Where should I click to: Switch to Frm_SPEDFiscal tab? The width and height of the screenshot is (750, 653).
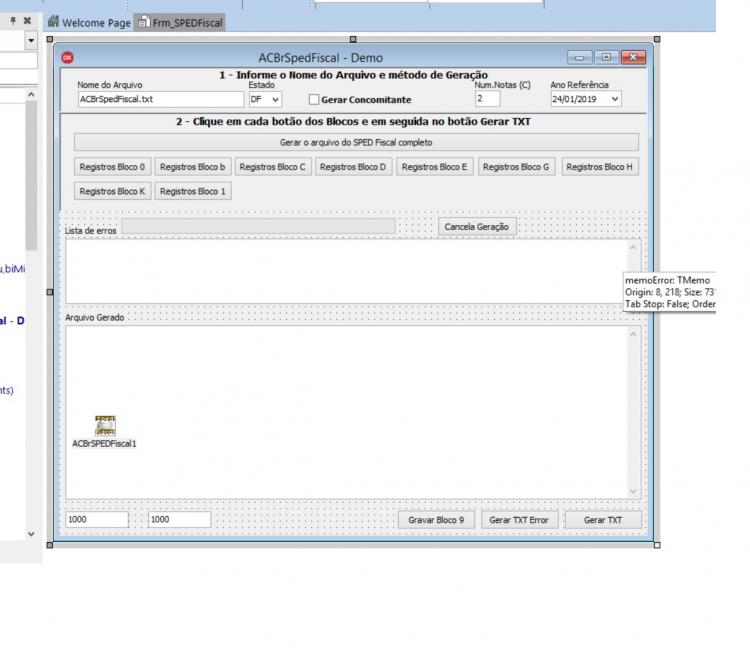click(180, 22)
